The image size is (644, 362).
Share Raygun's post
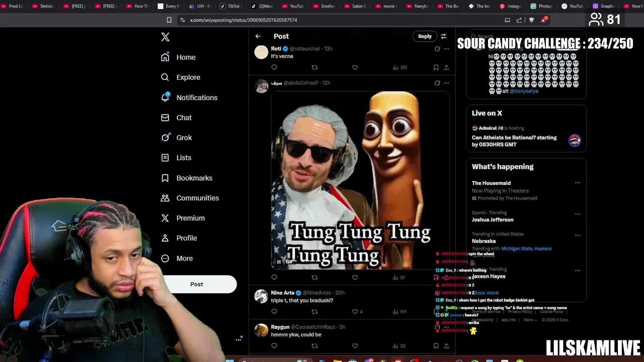[x=446, y=346]
